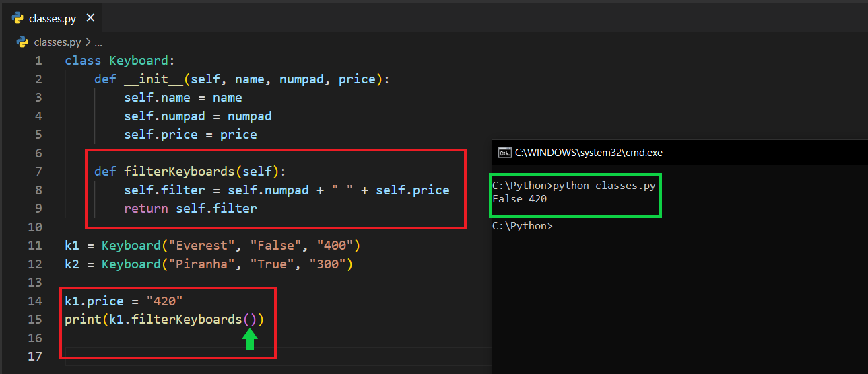The height and width of the screenshot is (374, 868).
Task: Click line number 1 in the gutter
Action: 38,61
